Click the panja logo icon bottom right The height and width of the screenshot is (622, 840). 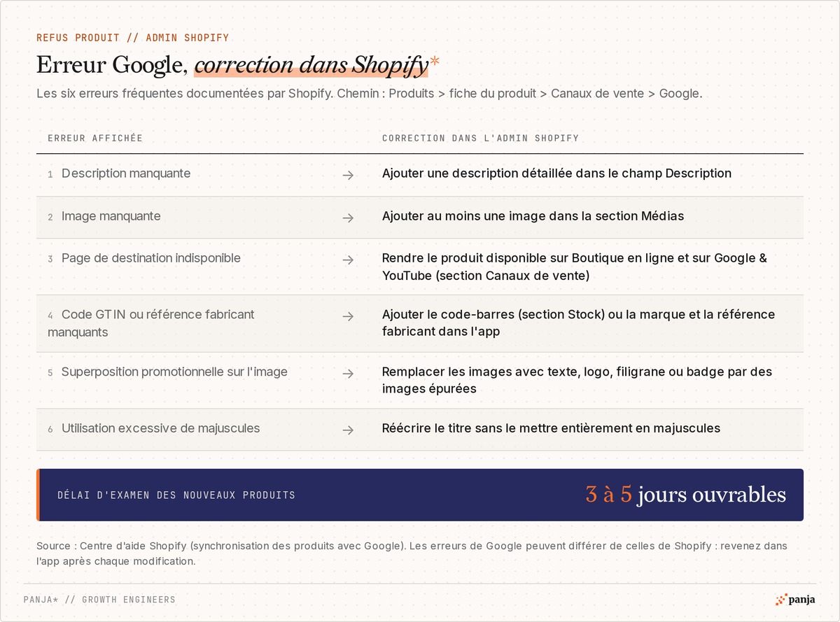click(x=781, y=600)
